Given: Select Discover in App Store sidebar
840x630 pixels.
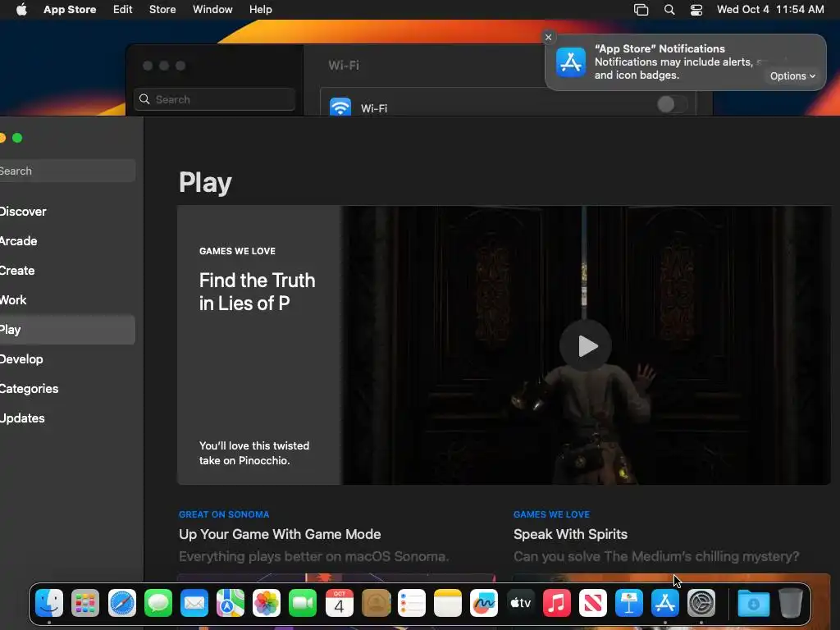Looking at the screenshot, I should (x=66, y=212).
